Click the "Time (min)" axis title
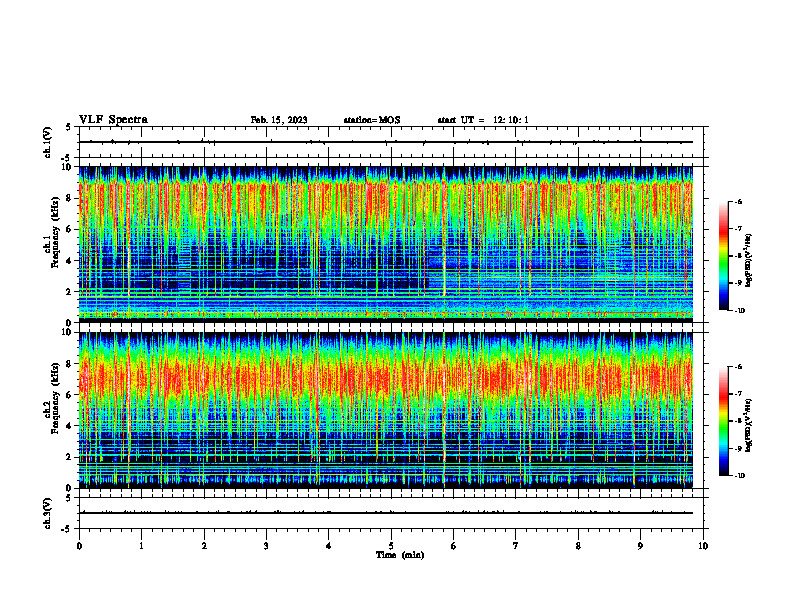 click(400, 555)
